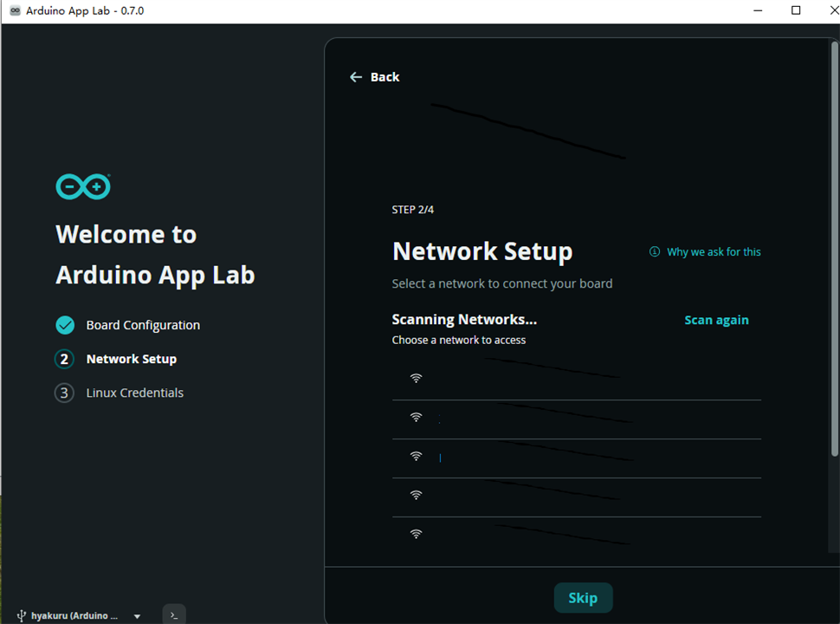Click 'Select a network to connect your board'
This screenshot has width=840, height=624.
click(502, 283)
